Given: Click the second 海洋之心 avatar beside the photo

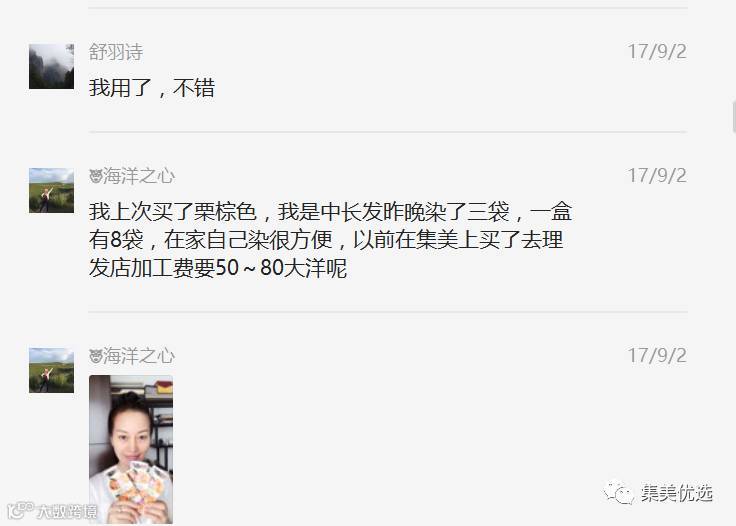Looking at the screenshot, I should [51, 370].
